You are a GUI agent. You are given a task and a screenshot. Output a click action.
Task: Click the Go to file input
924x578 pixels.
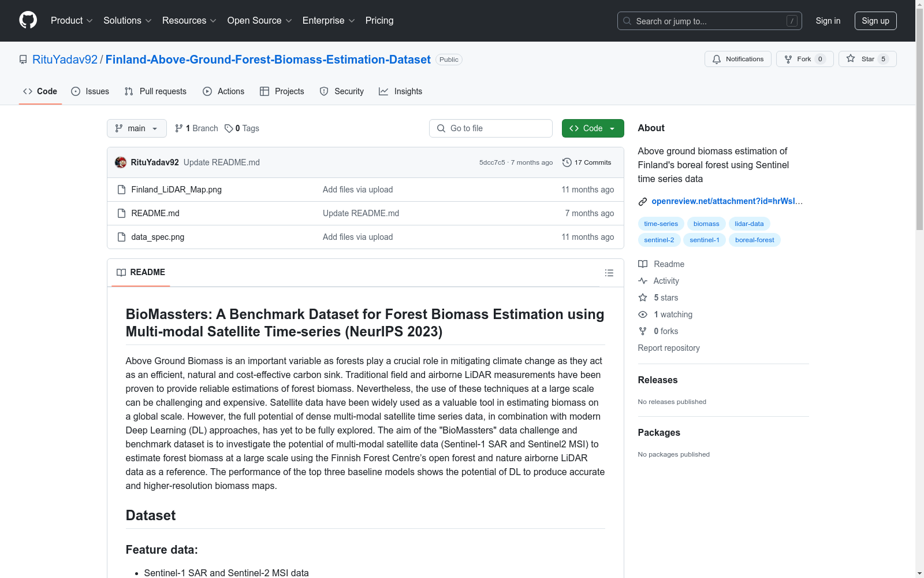pos(491,128)
